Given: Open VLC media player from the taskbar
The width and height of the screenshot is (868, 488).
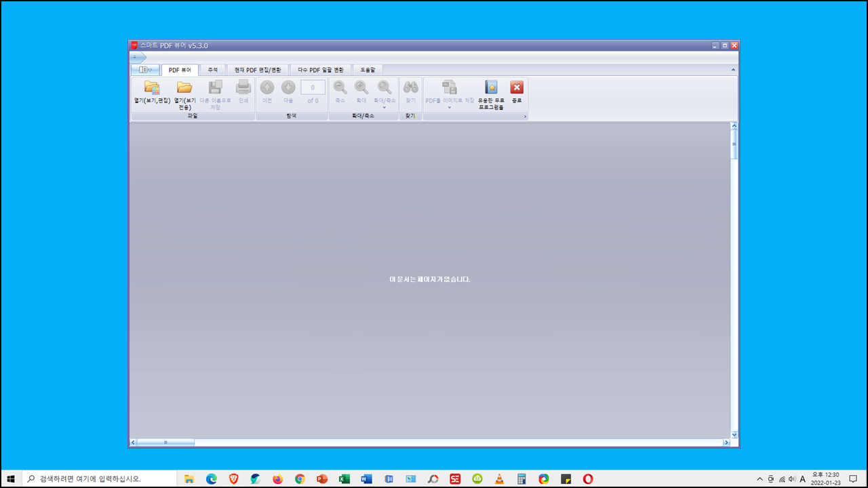Looking at the screenshot, I should point(499,479).
